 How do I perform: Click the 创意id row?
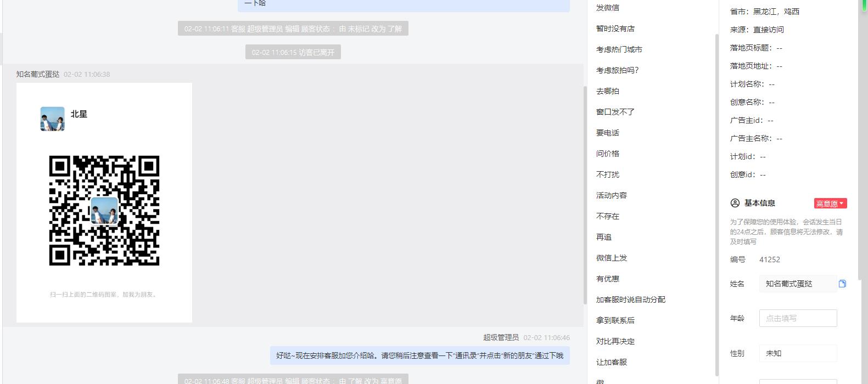pyautogui.click(x=748, y=174)
